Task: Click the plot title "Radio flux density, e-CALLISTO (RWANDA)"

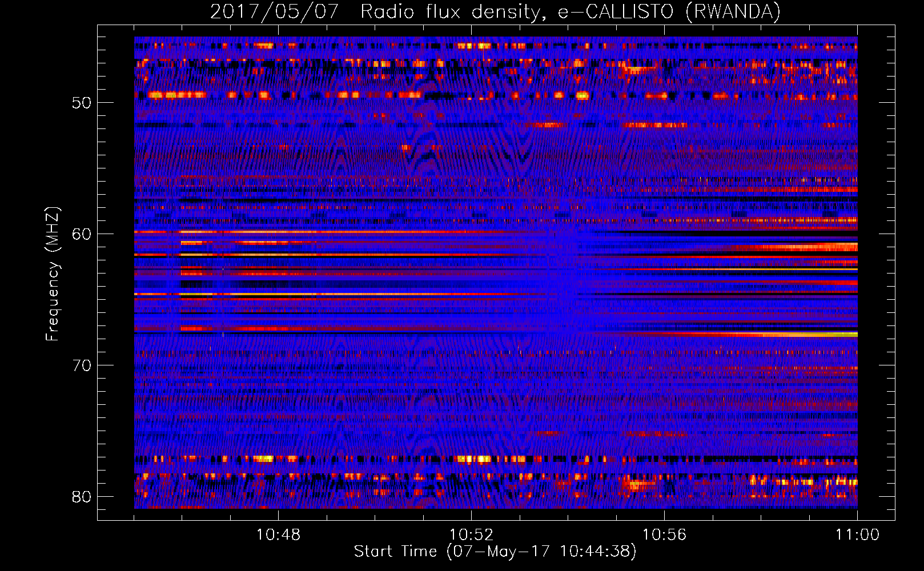Action: (x=571, y=12)
